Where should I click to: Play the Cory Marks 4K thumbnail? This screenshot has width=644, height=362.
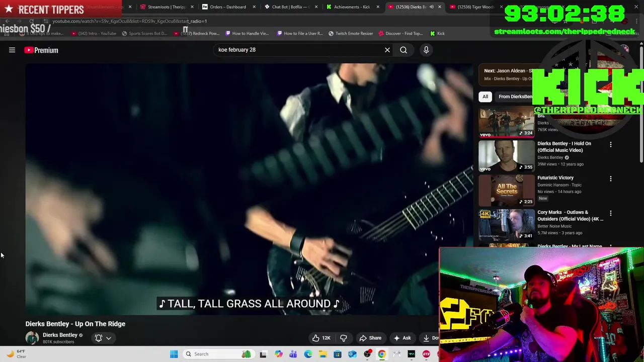click(x=507, y=225)
